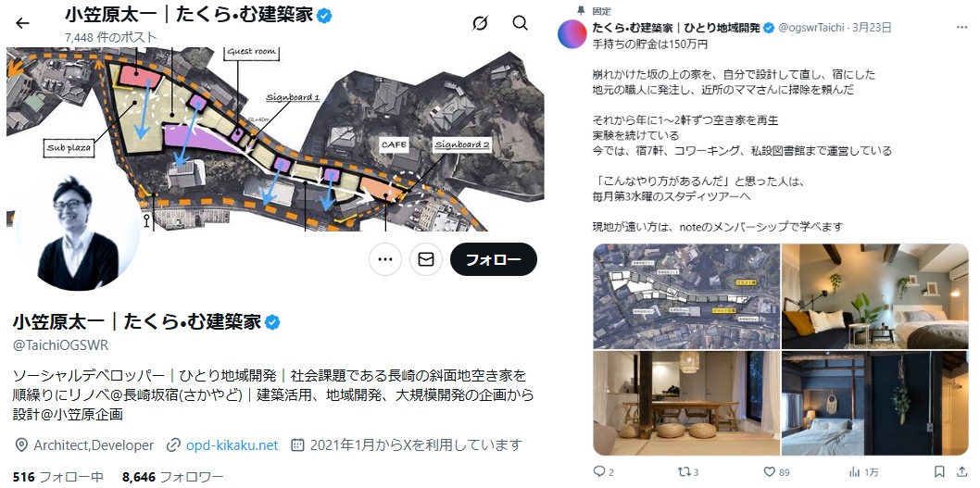Open the tweet's three-dot menu
Viewport: 980px width, 488px height.
click(961, 28)
